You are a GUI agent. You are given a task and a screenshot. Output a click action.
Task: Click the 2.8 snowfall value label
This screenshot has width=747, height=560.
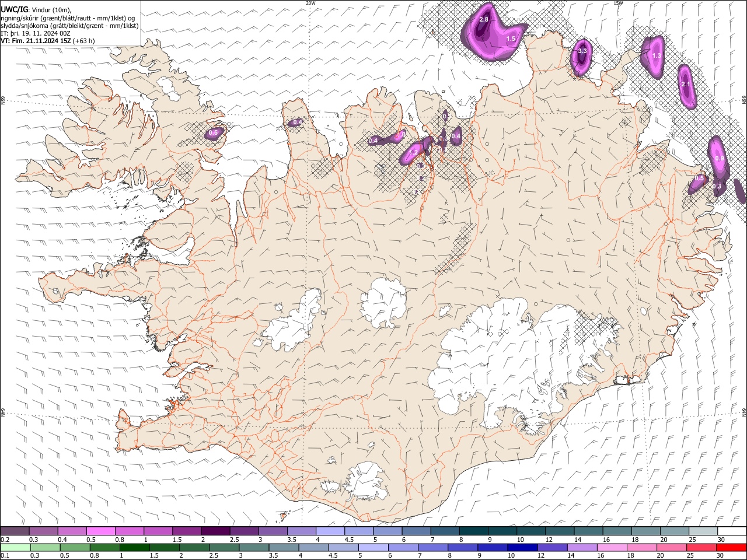(483, 20)
